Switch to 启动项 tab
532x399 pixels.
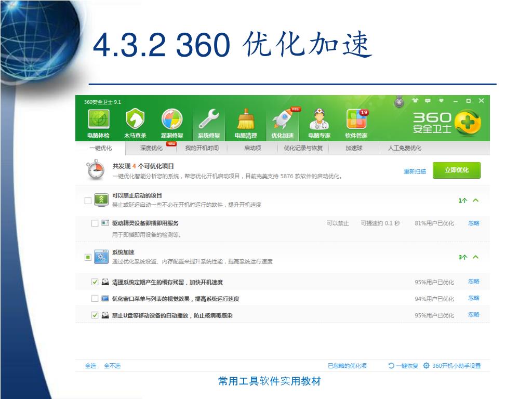pyautogui.click(x=252, y=148)
